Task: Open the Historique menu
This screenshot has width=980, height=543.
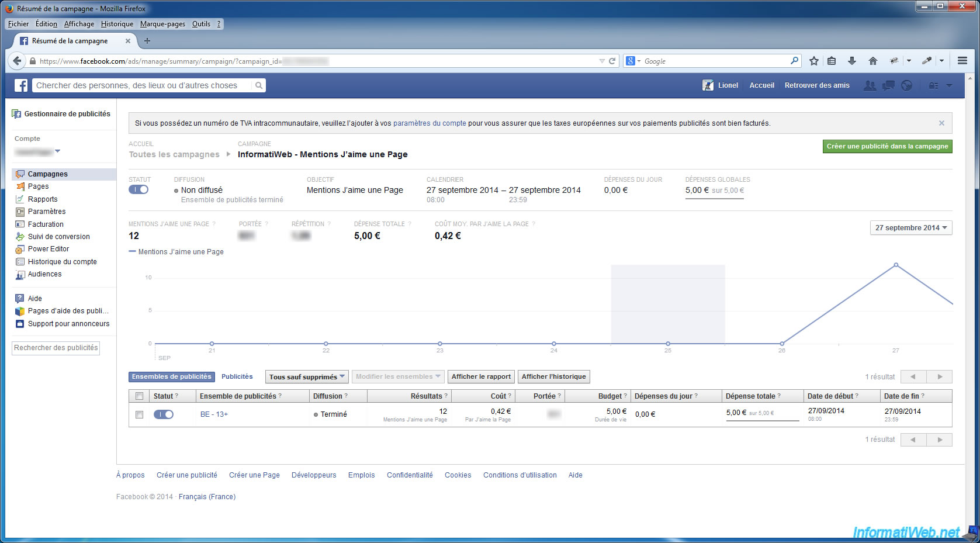Action: pyautogui.click(x=117, y=24)
